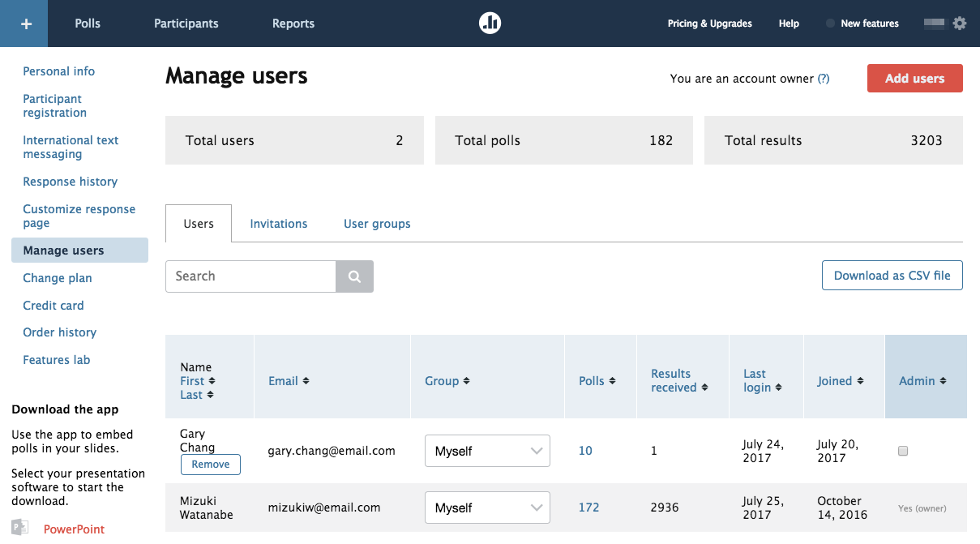Viewport: 980px width, 544px height.
Task: Open the settings gear icon
Action: [x=960, y=24]
